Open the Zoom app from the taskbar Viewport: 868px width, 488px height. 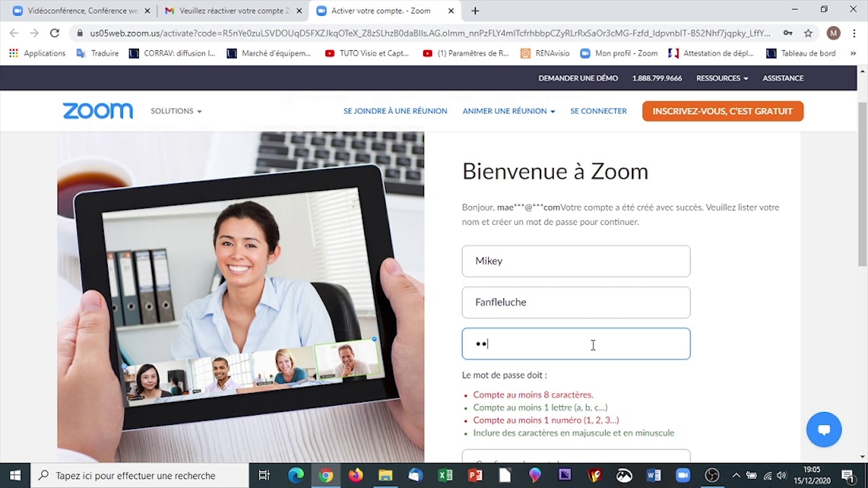click(683, 475)
